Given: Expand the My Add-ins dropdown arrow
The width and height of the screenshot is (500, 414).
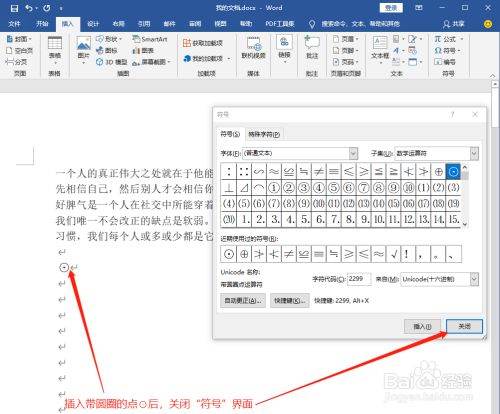Looking at the screenshot, I should (x=229, y=59).
